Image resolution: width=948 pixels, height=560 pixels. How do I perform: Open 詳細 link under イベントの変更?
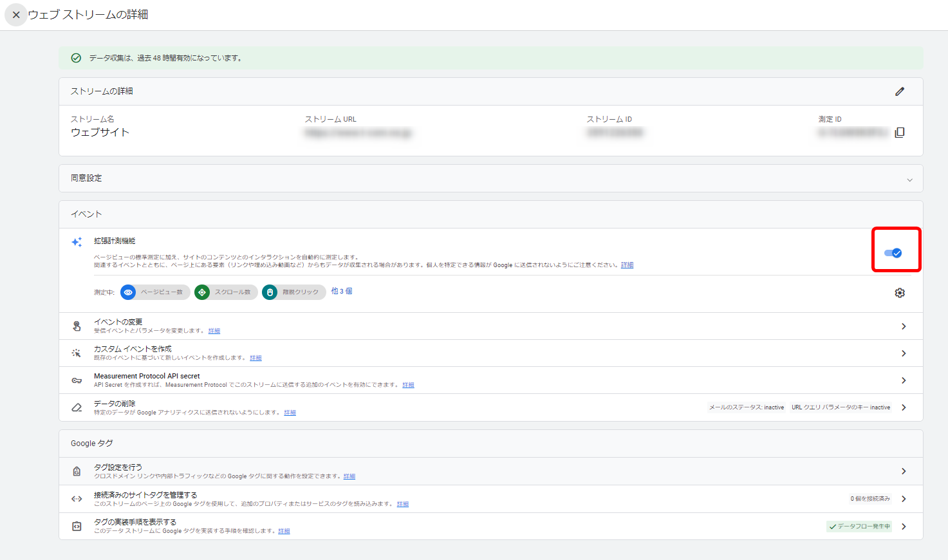pyautogui.click(x=214, y=331)
